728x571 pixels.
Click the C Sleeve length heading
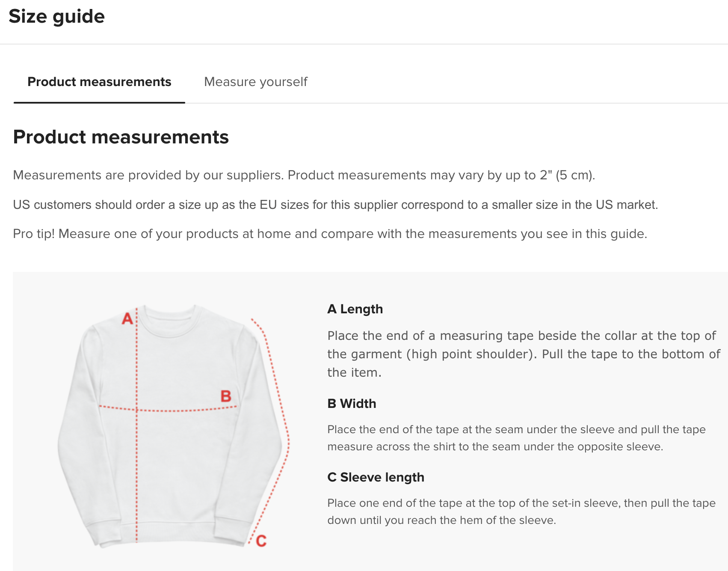coord(376,477)
